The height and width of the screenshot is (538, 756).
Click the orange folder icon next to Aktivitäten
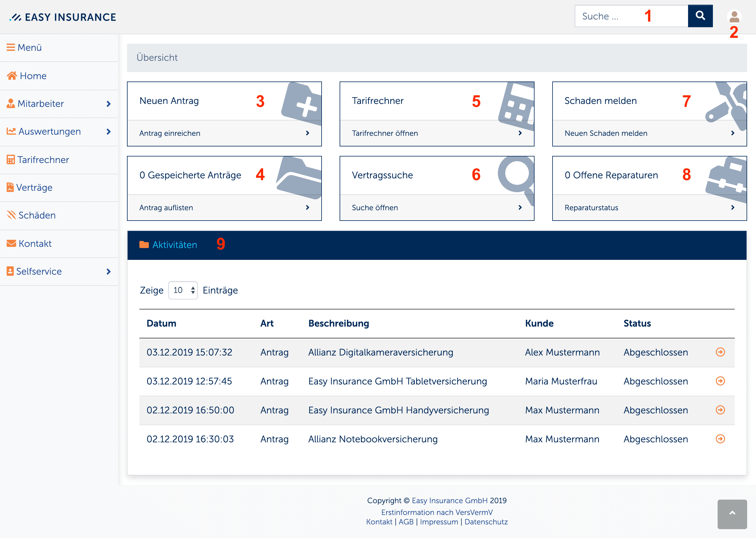coord(145,244)
